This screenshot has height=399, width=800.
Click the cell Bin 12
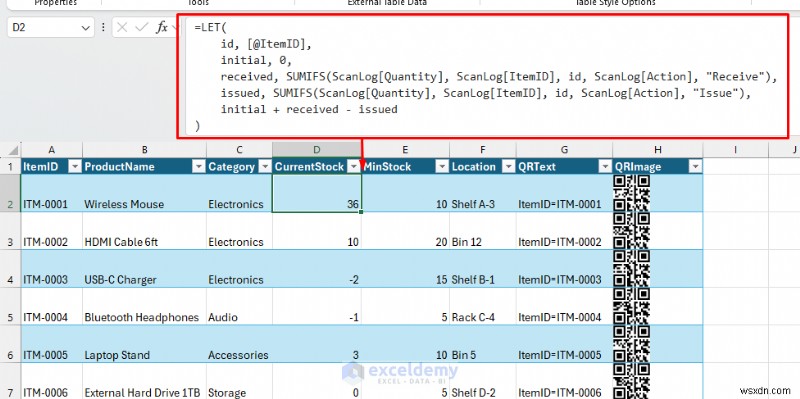click(483, 231)
